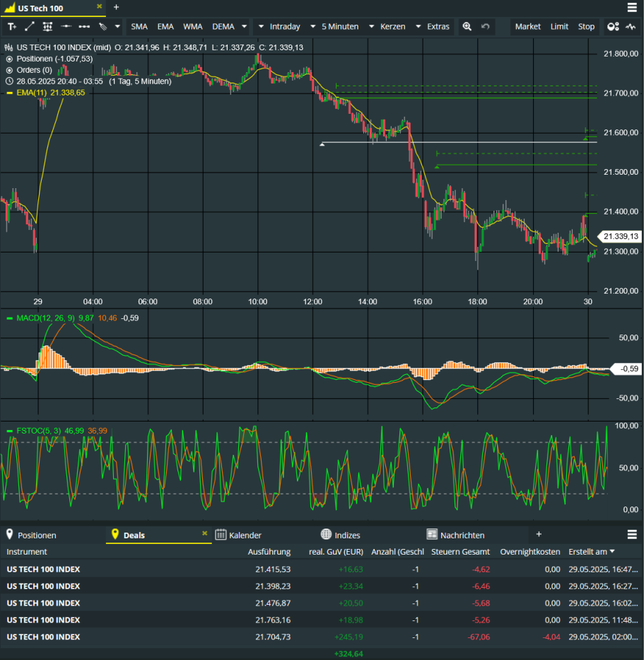Click the white position line marker on the chart
This screenshot has height=660, width=644.
click(322, 144)
